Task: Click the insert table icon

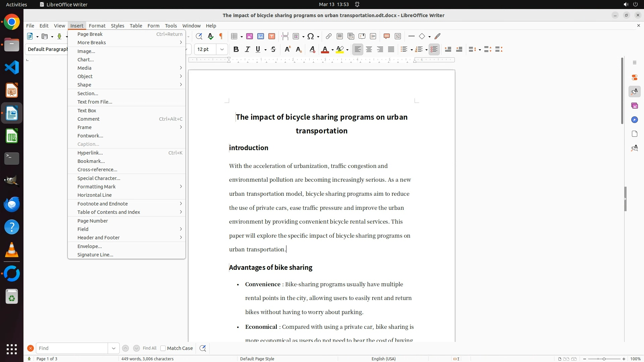Action: click(234, 37)
